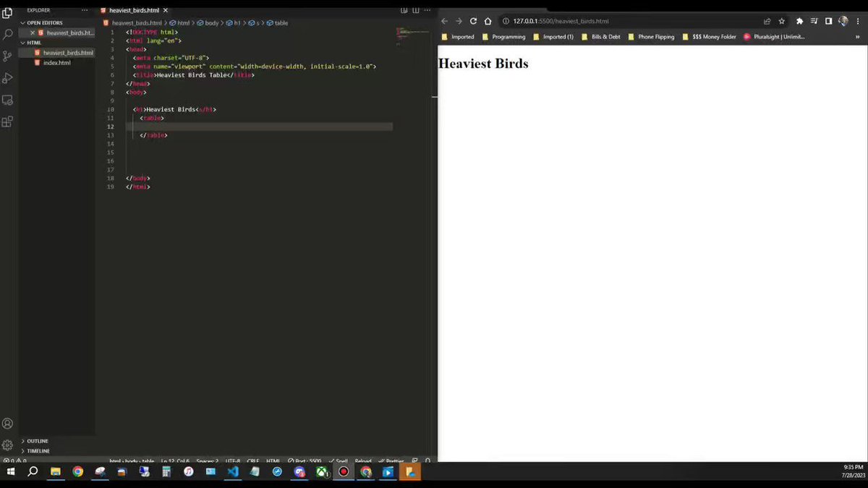Open the Chrome extensions puzzle menu

coord(799,21)
